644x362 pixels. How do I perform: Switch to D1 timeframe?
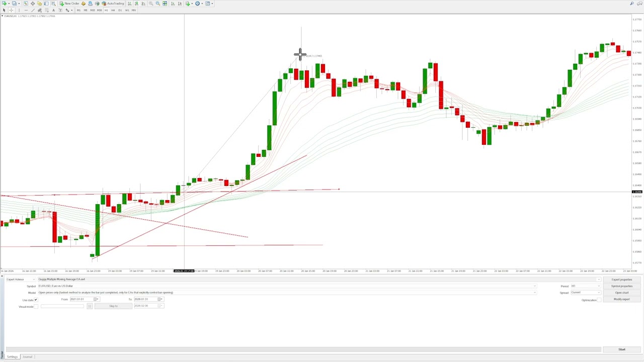120,10
